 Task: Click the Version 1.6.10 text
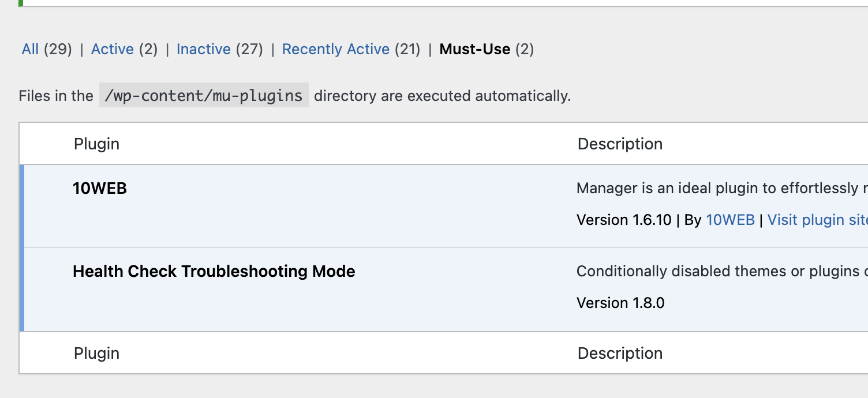coord(624,220)
